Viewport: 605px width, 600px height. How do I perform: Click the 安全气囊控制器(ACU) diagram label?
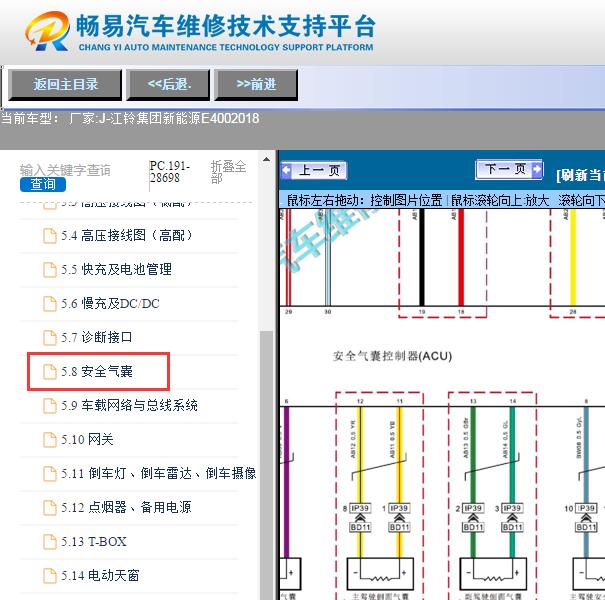(392, 356)
